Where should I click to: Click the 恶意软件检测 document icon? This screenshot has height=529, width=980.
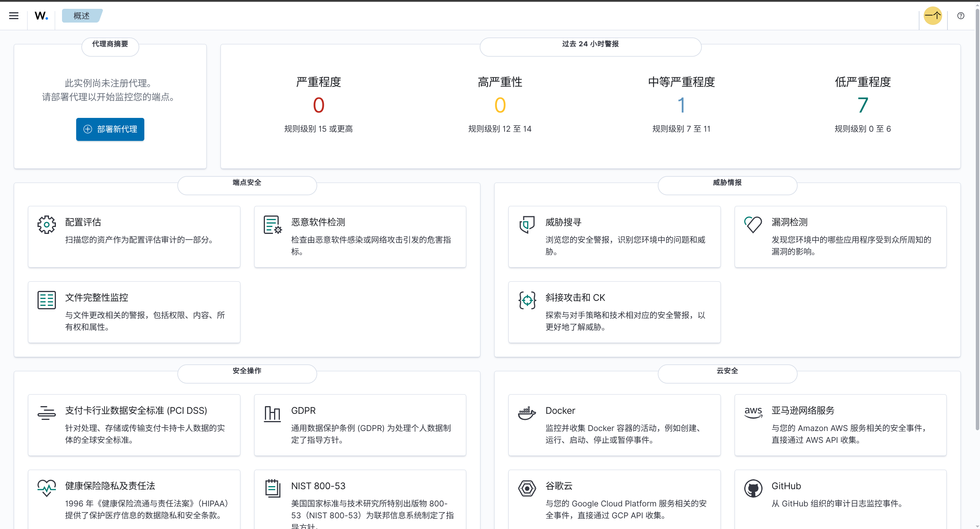coord(273,225)
